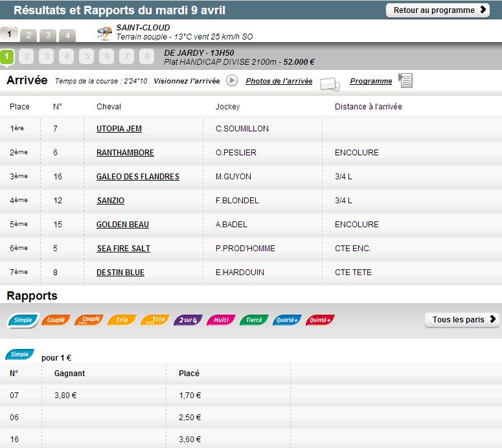
Task: Click Retour au programme button
Action: point(438,10)
